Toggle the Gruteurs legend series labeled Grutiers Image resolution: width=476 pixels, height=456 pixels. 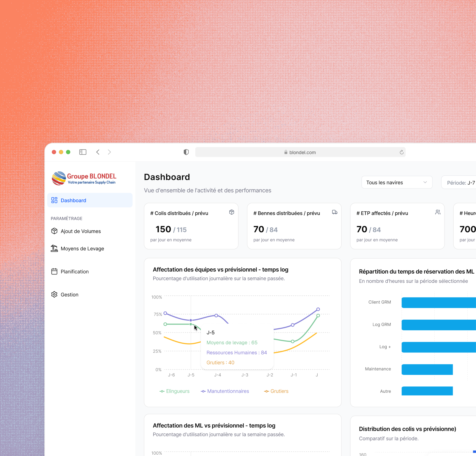tap(276, 391)
